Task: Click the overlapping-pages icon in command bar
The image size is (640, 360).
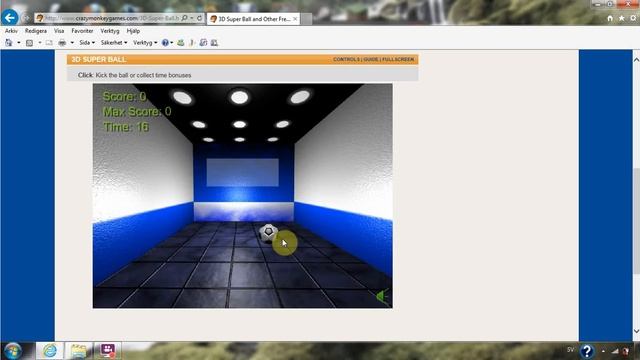Action: click(x=203, y=42)
